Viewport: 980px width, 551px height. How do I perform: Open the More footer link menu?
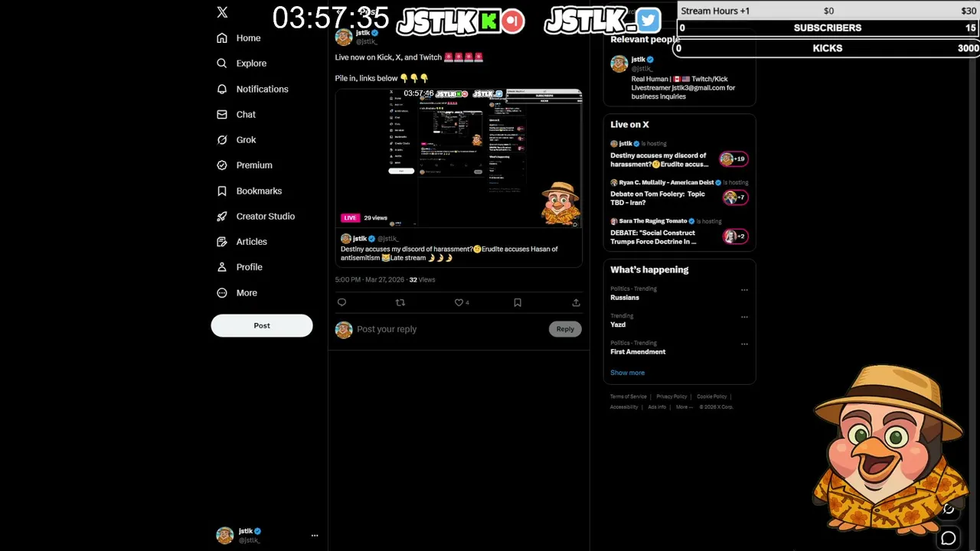(684, 407)
